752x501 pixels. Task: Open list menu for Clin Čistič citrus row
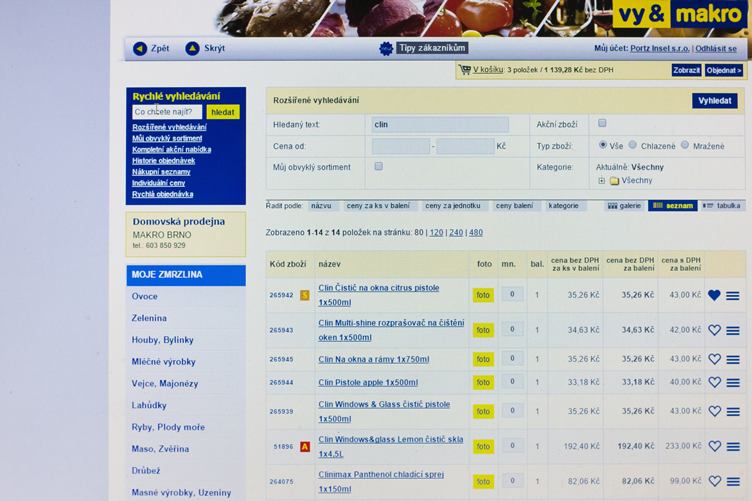coord(732,296)
